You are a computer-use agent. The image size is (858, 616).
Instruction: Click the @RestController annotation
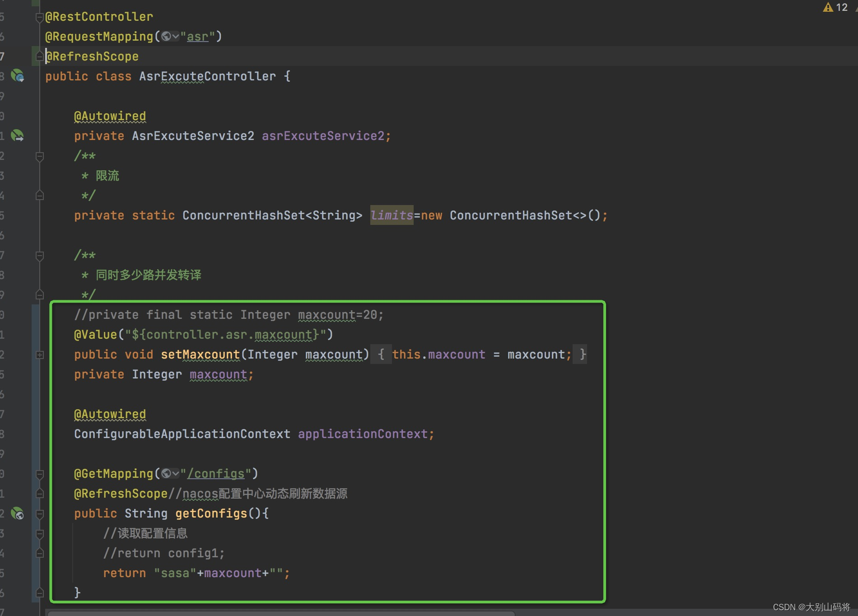pos(99,17)
